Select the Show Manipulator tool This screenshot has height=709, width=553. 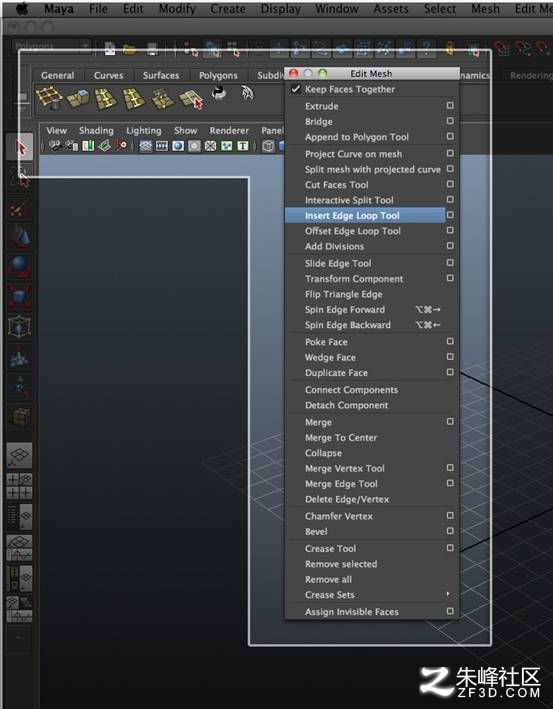19,386
